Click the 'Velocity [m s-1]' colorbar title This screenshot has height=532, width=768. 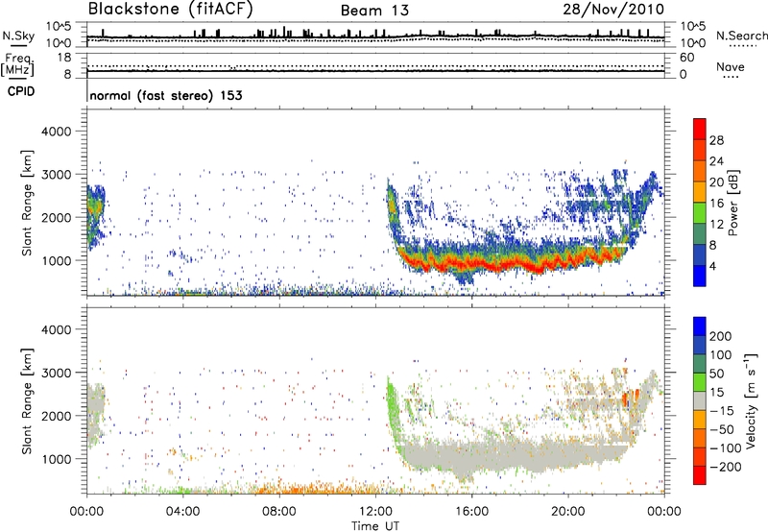point(751,400)
